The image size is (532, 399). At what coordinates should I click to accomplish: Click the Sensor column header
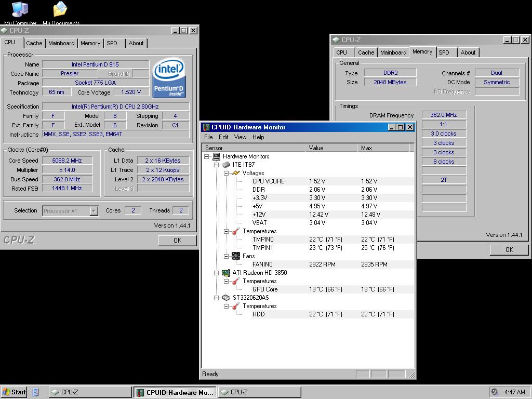254,148
